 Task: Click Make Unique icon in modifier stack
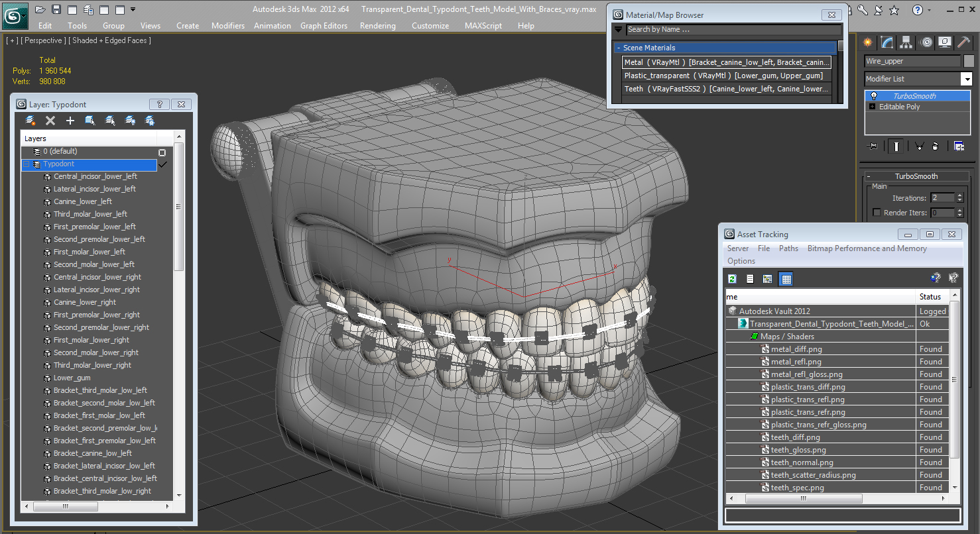[919, 146]
